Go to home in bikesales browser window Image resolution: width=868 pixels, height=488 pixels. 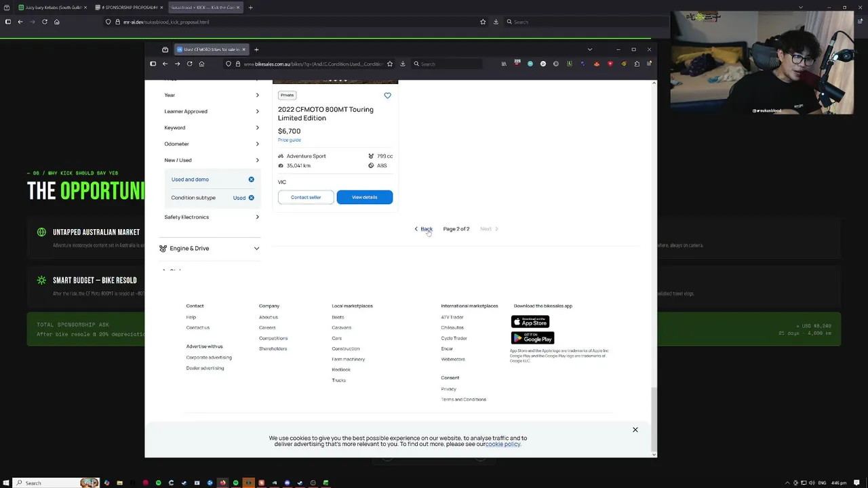(201, 64)
